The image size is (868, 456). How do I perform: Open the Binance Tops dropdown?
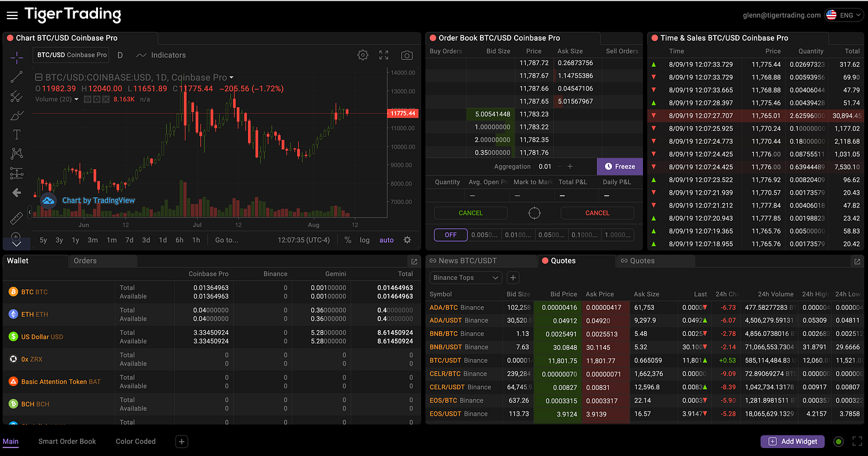[466, 278]
